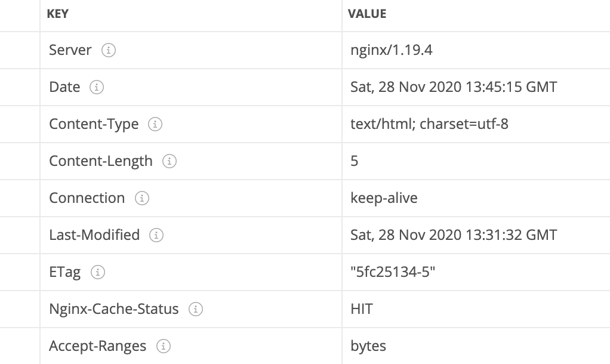Viewport: 610px width, 364px height.
Task: Click the KEY column header
Action: click(57, 14)
